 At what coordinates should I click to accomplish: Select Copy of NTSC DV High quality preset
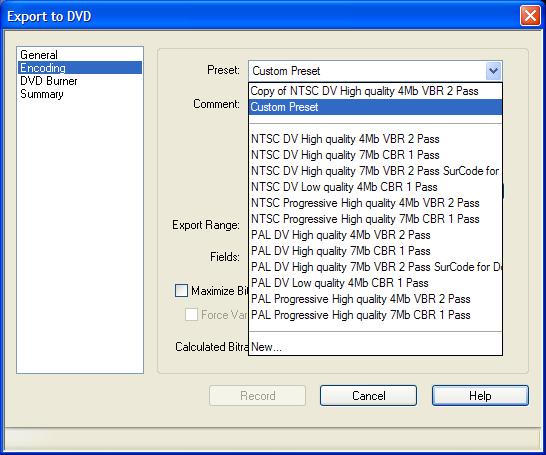(375, 91)
